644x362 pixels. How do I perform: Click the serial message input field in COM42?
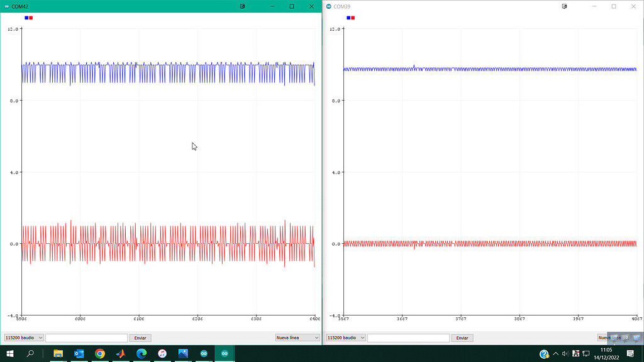(x=86, y=337)
